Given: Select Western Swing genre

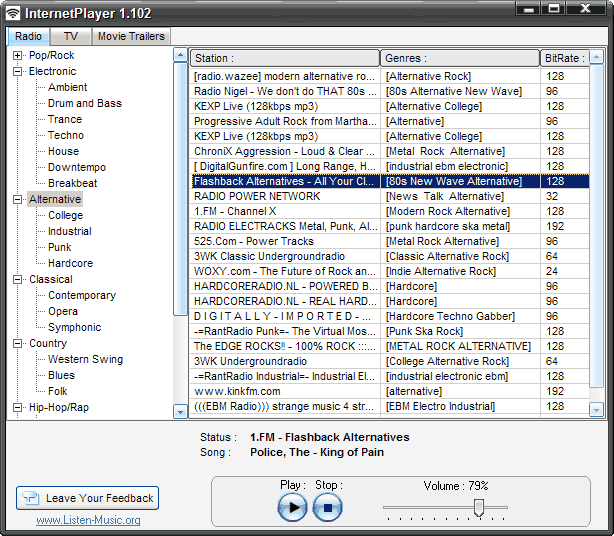Looking at the screenshot, I should point(85,359).
